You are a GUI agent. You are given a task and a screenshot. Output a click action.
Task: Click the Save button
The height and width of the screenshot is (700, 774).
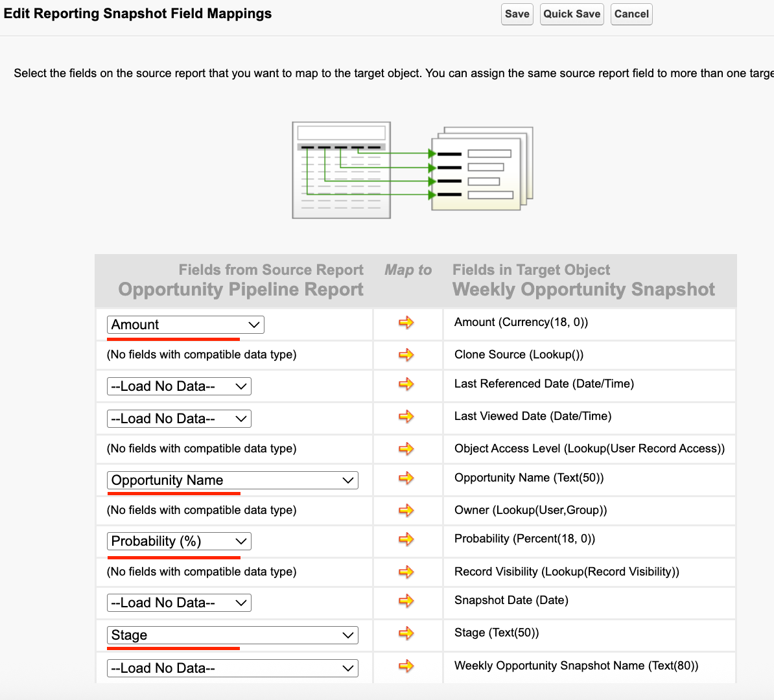click(517, 14)
